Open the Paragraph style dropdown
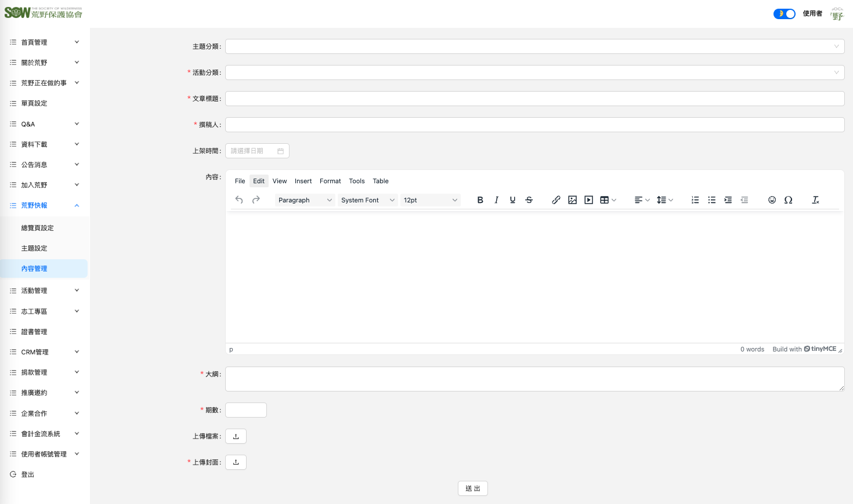Screen dimensions: 853x504 pyautogui.click(x=305, y=200)
